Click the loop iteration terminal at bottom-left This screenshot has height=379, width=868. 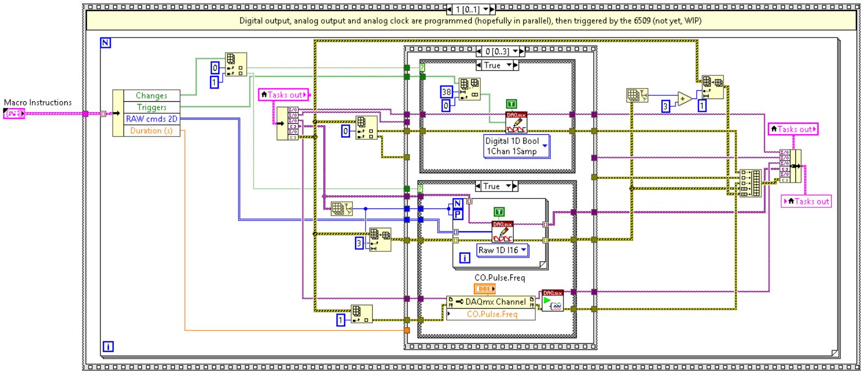(108, 347)
